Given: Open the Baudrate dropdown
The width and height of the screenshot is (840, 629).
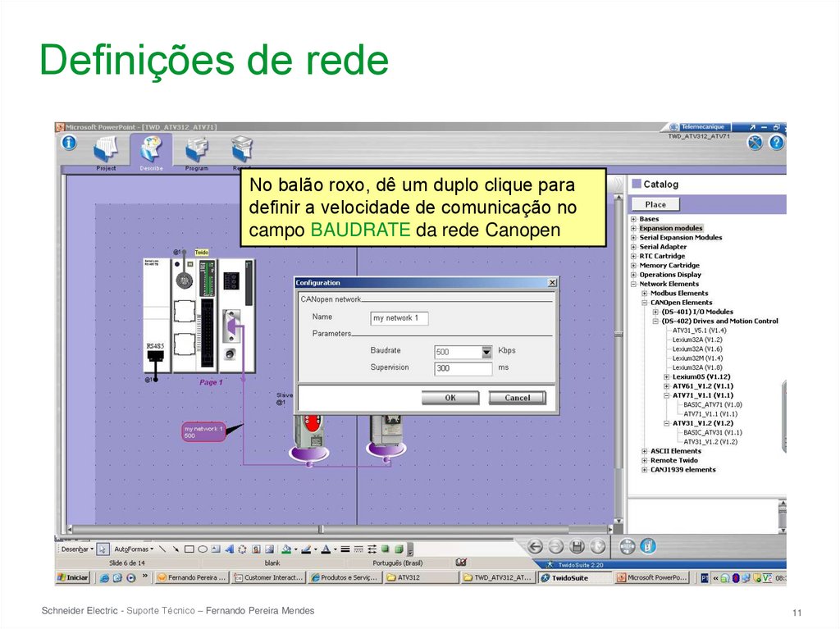Looking at the screenshot, I should [486, 352].
